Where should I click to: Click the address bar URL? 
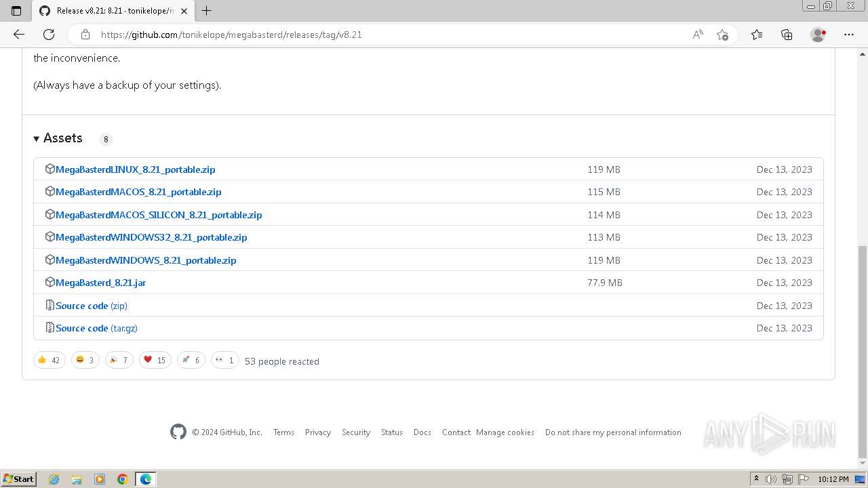pyautogui.click(x=231, y=35)
